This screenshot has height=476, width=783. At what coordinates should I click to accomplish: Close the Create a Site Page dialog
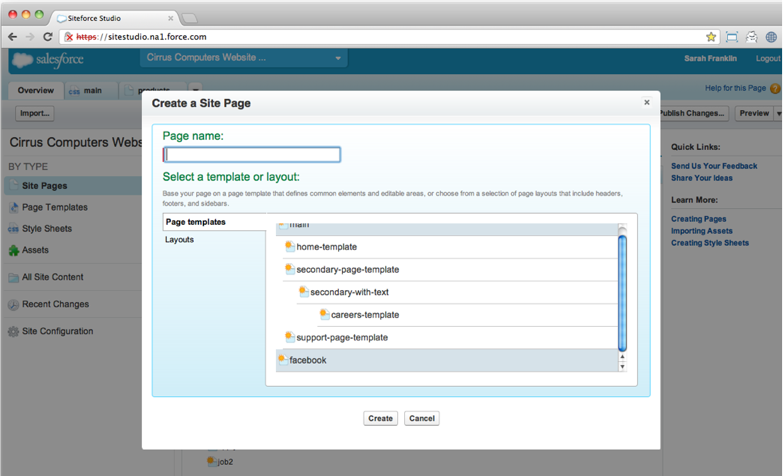coord(647,102)
